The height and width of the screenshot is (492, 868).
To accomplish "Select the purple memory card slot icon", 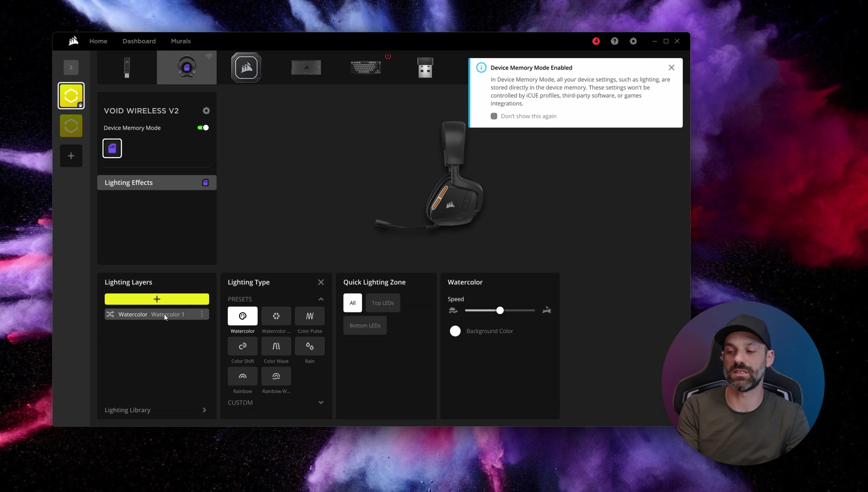I will click(112, 148).
